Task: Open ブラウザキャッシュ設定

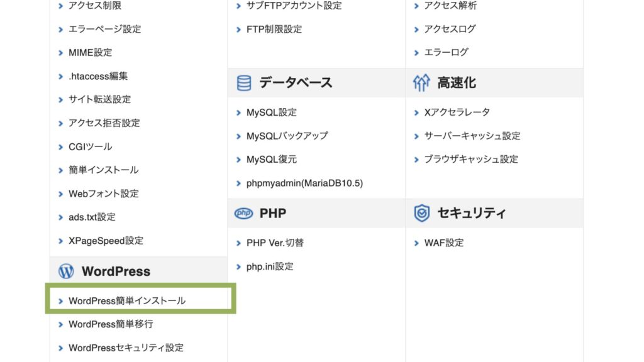Action: pos(470,160)
